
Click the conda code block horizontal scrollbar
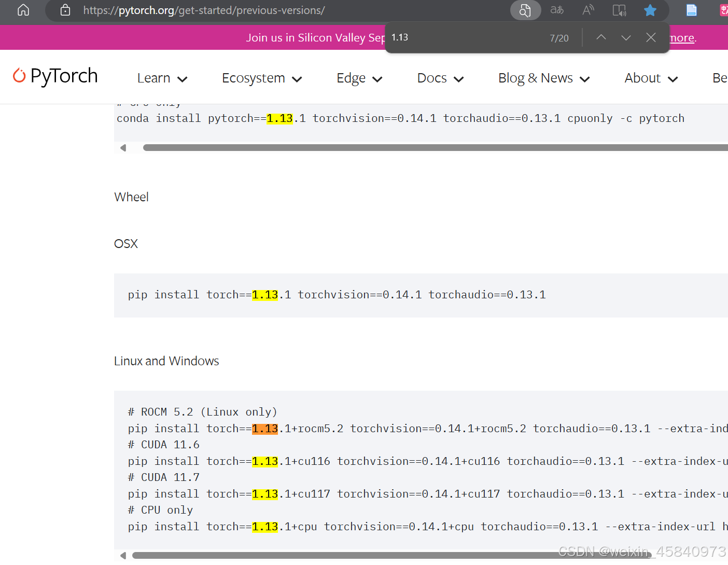436,148
